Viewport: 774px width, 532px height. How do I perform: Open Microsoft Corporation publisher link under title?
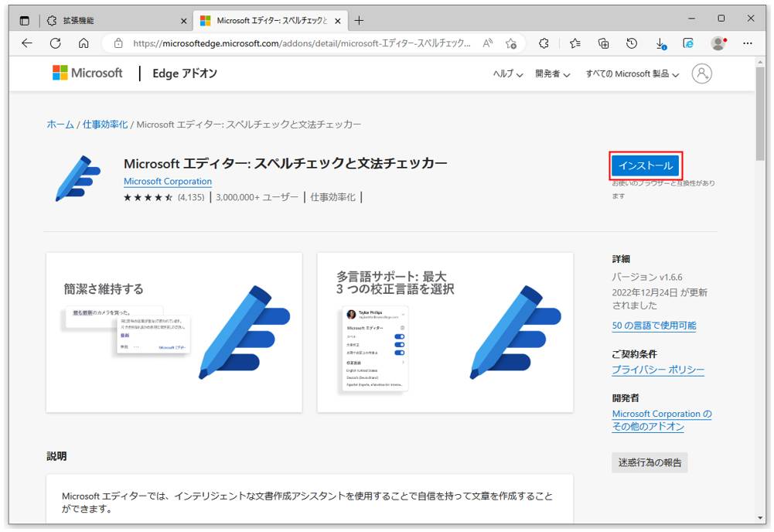coord(168,182)
